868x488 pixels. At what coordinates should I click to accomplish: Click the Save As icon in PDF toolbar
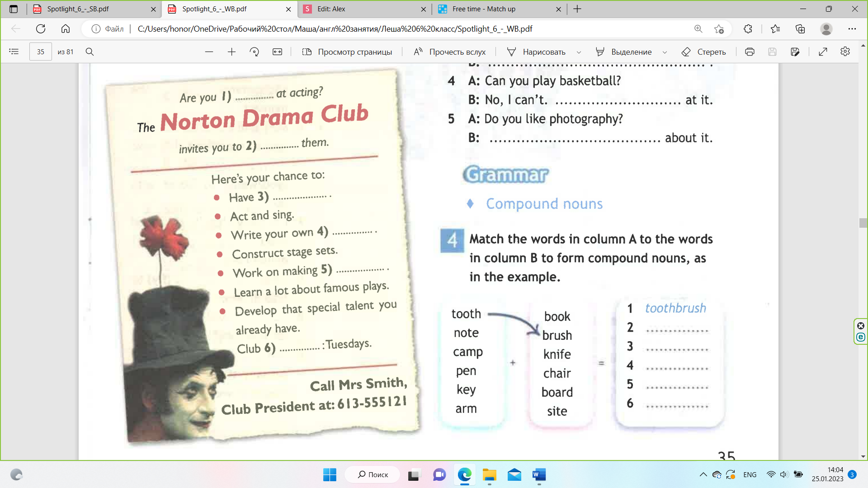point(795,52)
